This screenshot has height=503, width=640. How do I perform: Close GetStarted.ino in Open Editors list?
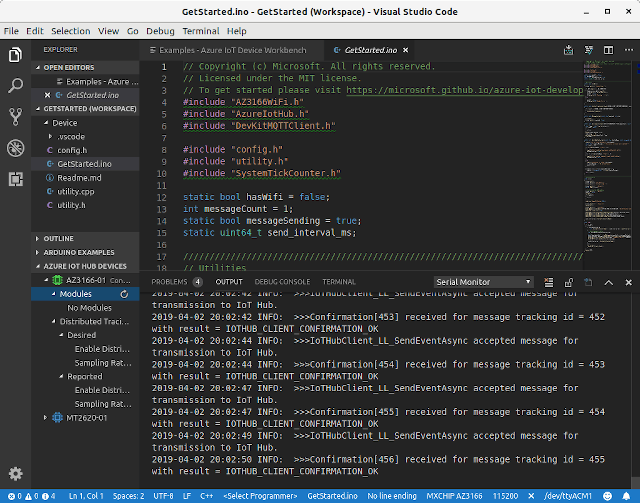click(47, 95)
